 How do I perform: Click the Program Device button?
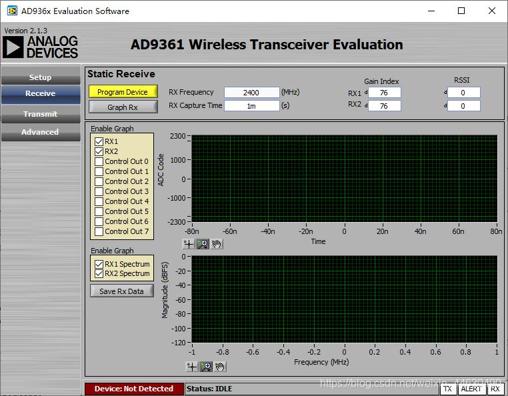[x=123, y=92]
